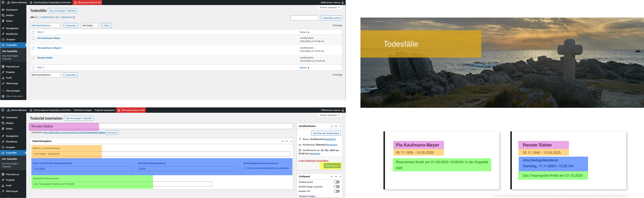Open the Mehrfachaktionen dropdown above the table
The image size is (644, 198).
pyautogui.click(x=46, y=25)
